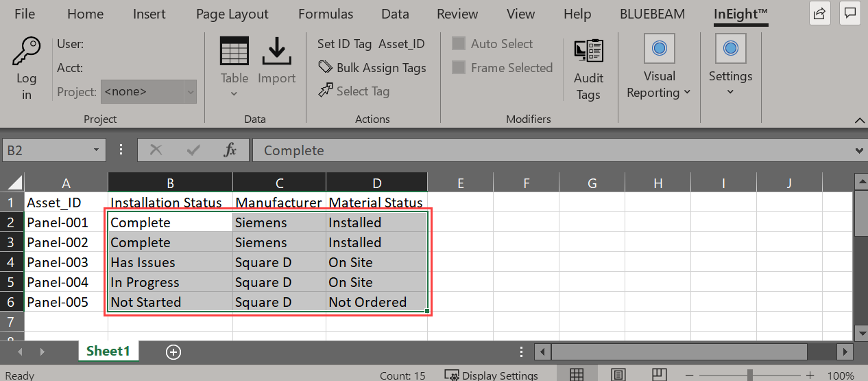Image resolution: width=868 pixels, height=381 pixels.
Task: Select cell Panel-003
Action: click(66, 262)
